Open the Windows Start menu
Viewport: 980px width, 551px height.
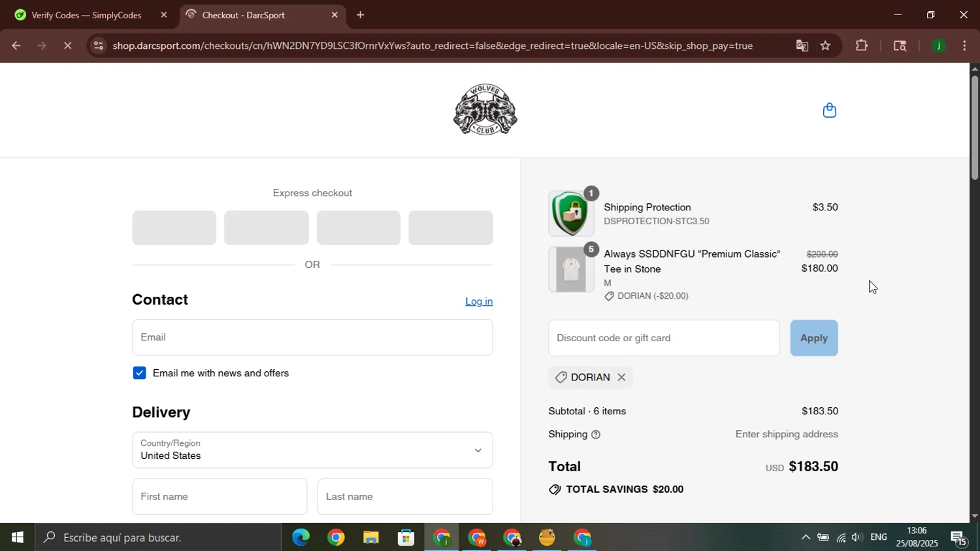pos(17,537)
